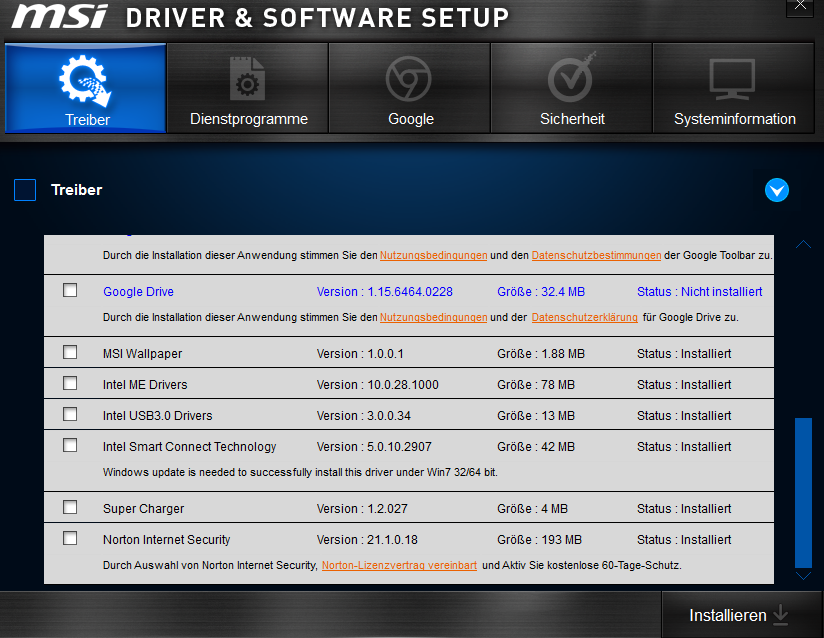The height and width of the screenshot is (638, 824).
Task: Click the scrollbar down arrow
Action: (804, 576)
